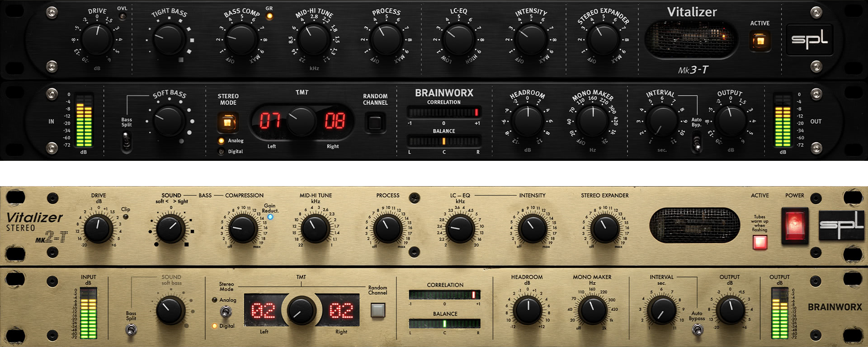868x347 pixels.
Task: Click the Stereo Expander knob on Mk2-T
Action: (x=604, y=229)
